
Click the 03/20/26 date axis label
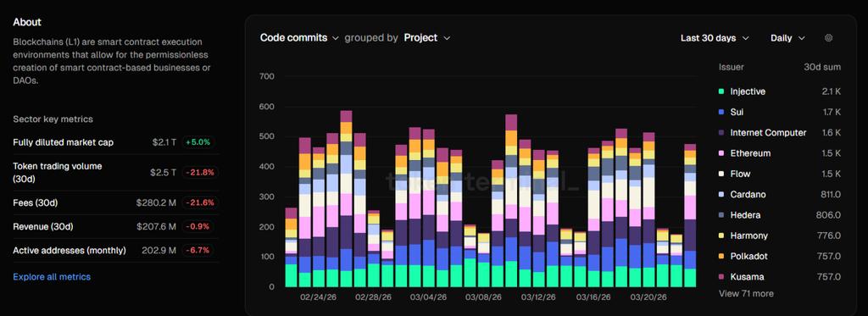coord(648,297)
